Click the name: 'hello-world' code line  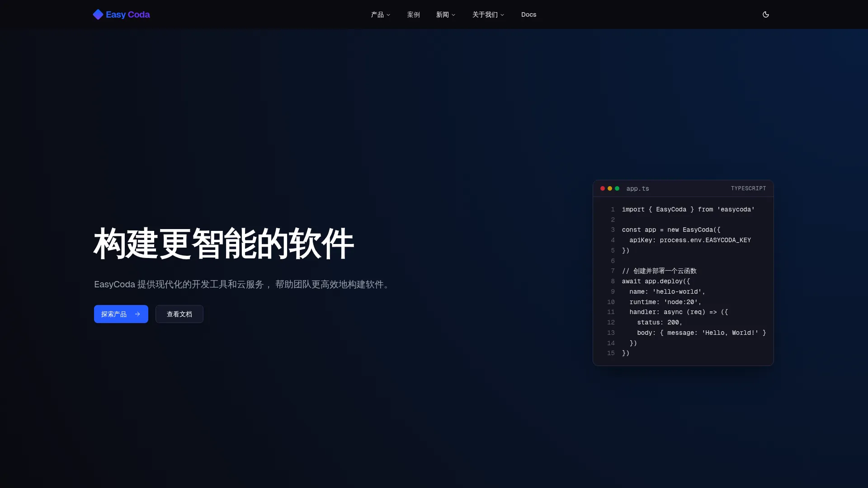click(x=667, y=291)
